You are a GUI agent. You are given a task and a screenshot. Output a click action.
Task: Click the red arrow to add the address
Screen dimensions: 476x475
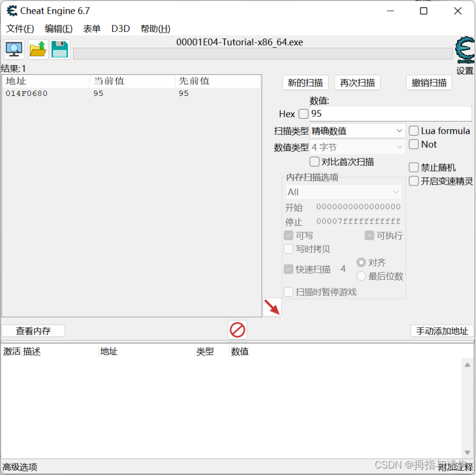(272, 306)
